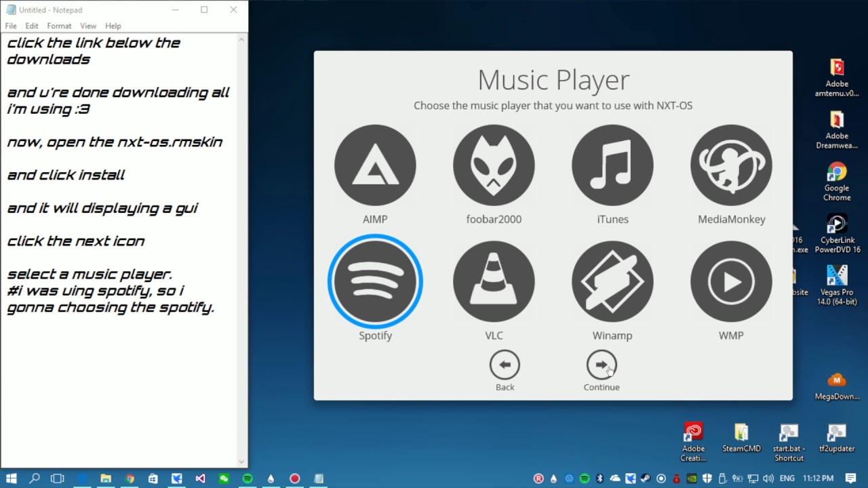
Task: Pick the VLC cone icon
Action: coord(494,281)
